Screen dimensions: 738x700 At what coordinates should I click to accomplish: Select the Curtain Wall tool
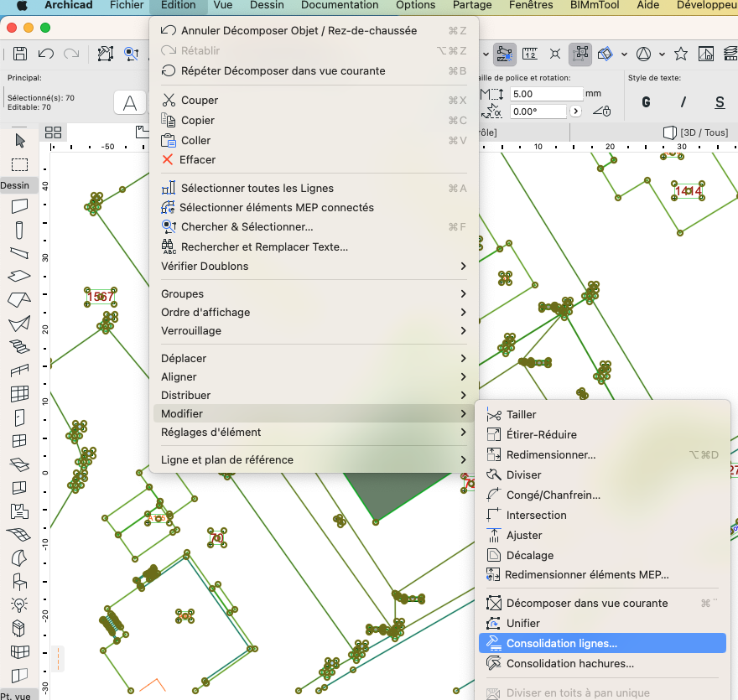click(x=19, y=393)
